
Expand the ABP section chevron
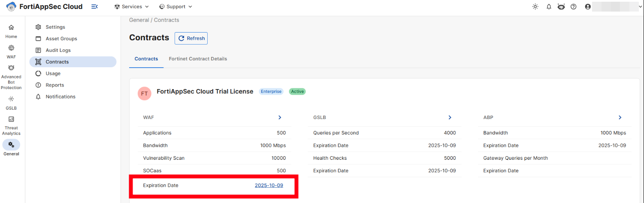[620, 117]
